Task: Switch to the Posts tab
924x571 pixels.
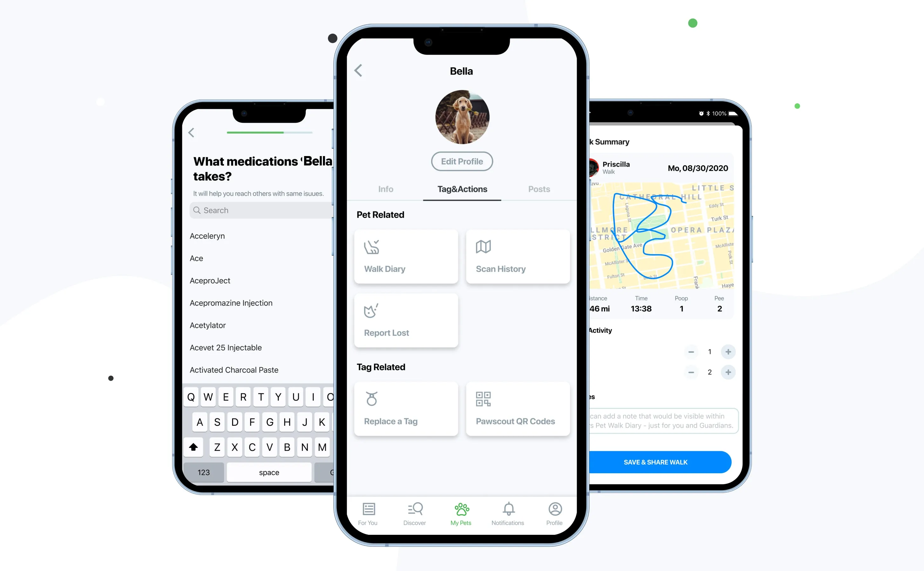Action: (x=539, y=190)
